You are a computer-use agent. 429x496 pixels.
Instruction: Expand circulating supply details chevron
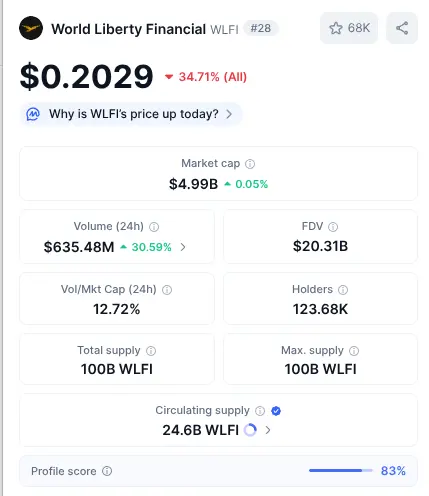(x=268, y=430)
